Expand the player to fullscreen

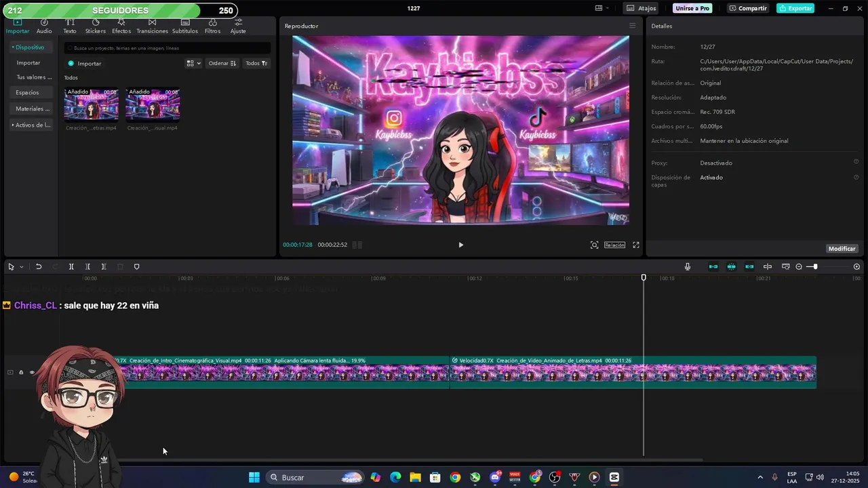point(636,245)
